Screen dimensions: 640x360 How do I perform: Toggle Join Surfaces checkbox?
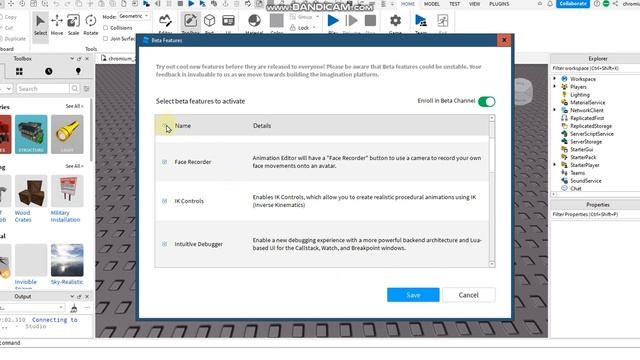106,38
